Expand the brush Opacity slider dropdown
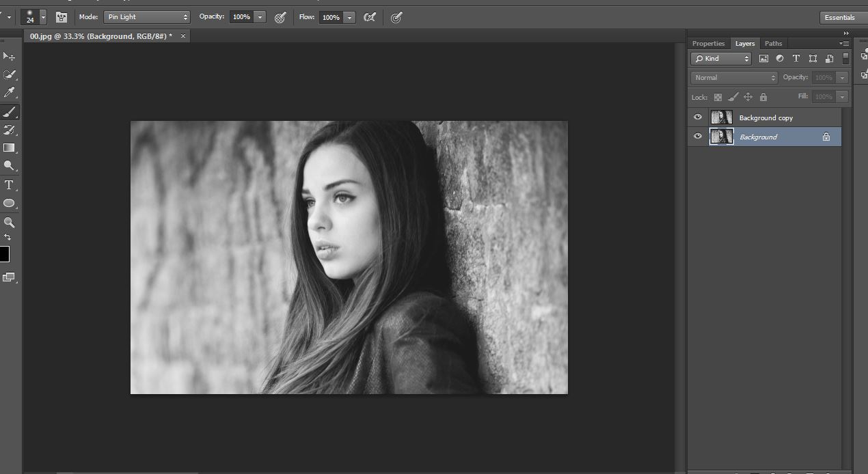 (x=260, y=17)
